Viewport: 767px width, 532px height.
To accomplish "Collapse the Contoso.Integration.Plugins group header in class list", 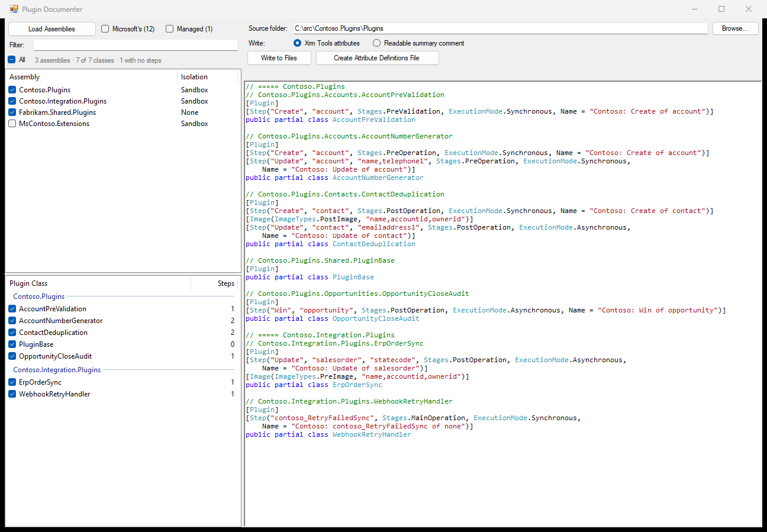I will tap(57, 370).
